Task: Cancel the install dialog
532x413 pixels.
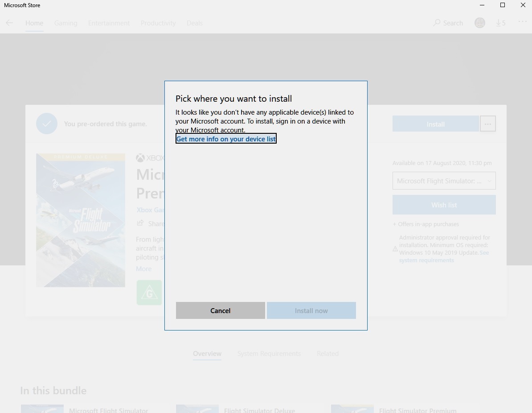Action: point(220,310)
